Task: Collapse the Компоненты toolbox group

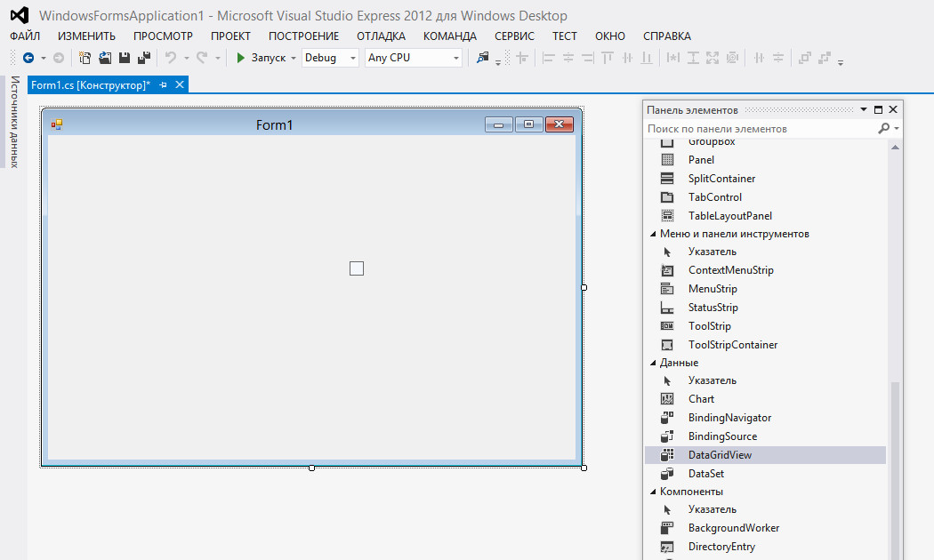Action: click(x=653, y=492)
